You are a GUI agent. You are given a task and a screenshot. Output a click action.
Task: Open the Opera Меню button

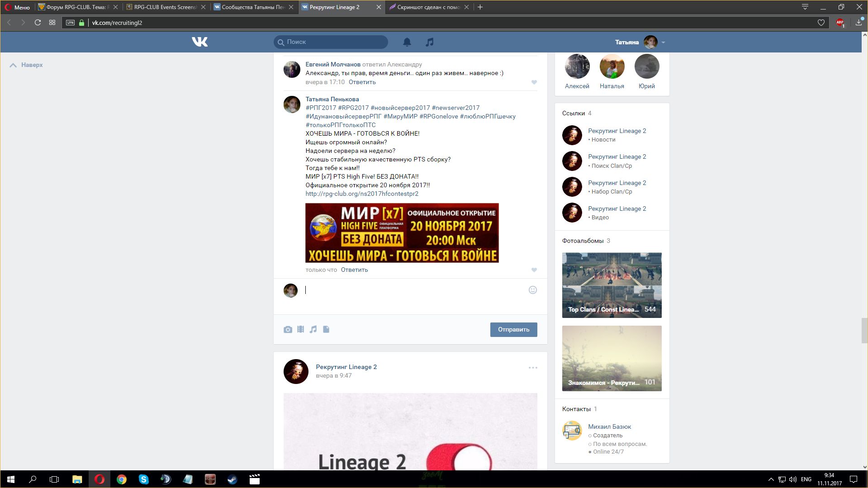pyautogui.click(x=17, y=7)
